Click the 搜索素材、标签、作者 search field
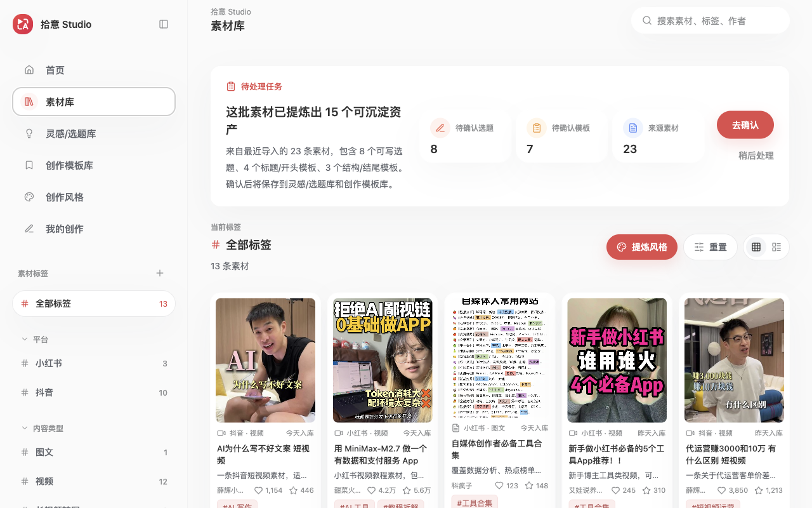 coord(710,20)
